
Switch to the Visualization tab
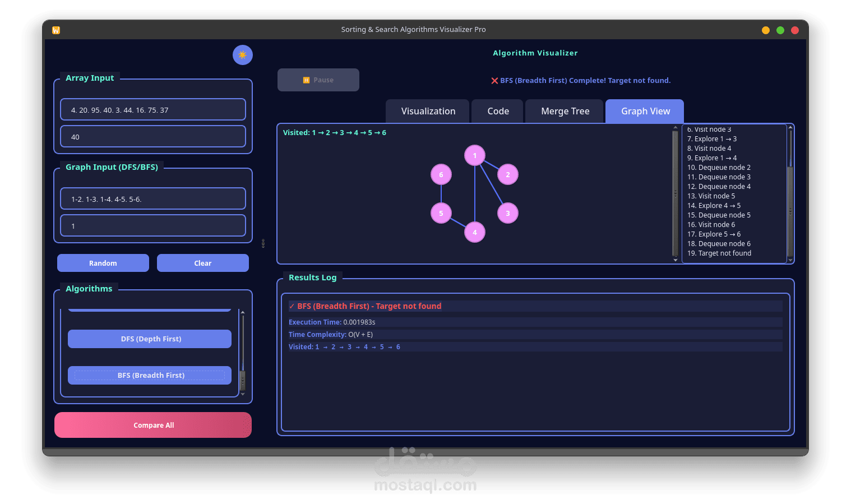428,111
